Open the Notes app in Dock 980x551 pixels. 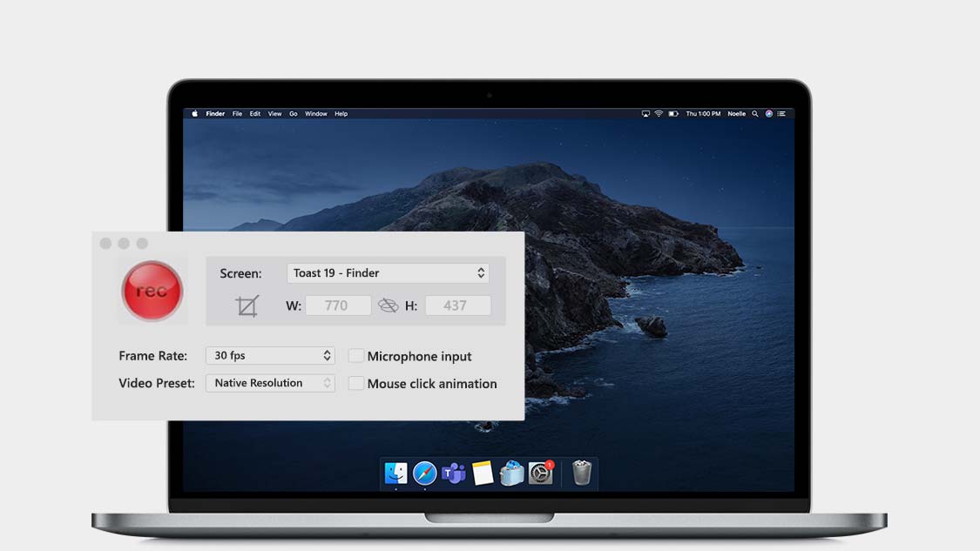[483, 474]
